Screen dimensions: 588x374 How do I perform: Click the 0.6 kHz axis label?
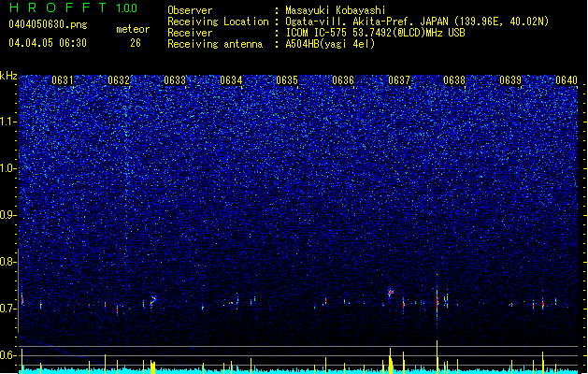click(x=8, y=355)
